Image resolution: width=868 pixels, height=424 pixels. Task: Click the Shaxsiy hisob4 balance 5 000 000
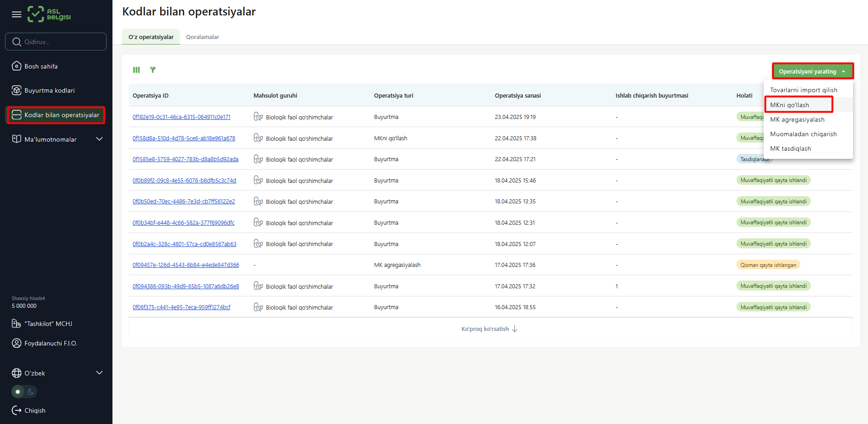point(24,306)
